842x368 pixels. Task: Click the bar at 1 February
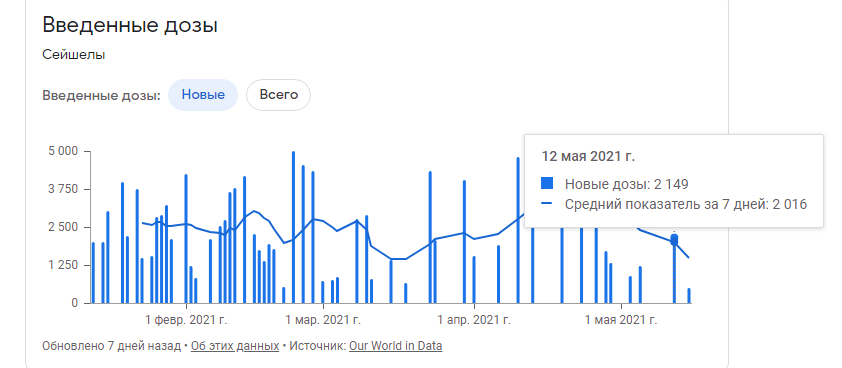[x=186, y=239]
